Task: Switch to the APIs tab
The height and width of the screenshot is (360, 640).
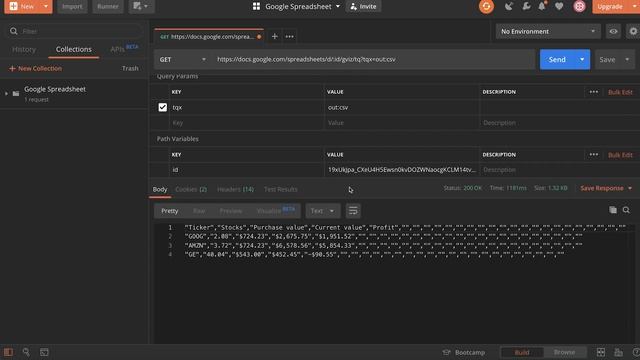Action: coord(124,49)
